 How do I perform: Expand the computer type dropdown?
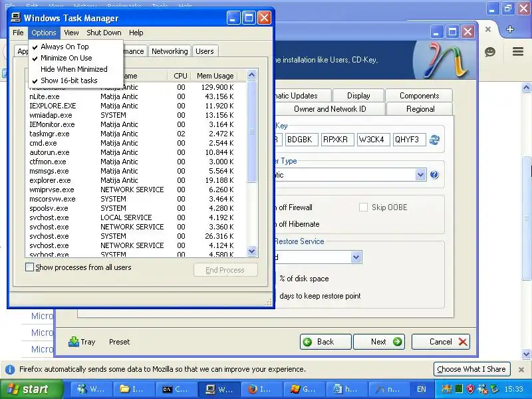click(x=420, y=175)
